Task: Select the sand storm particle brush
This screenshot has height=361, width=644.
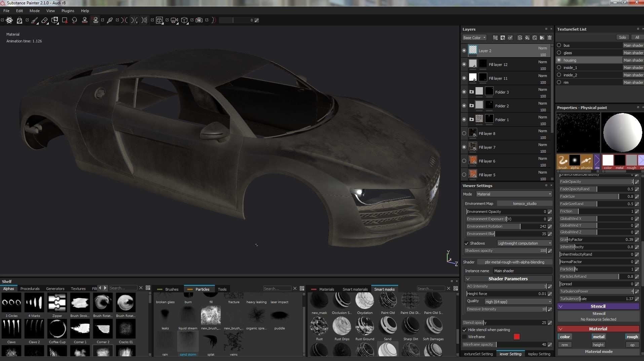Action: (x=188, y=341)
